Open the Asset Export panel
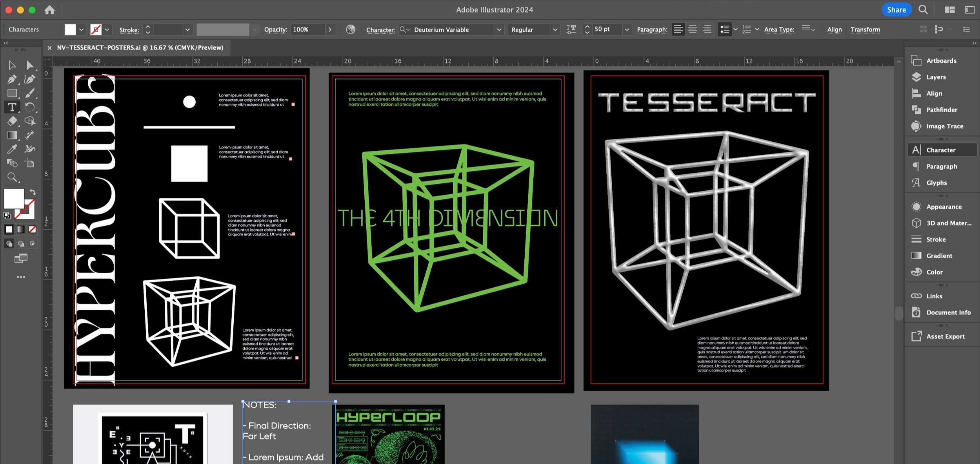The width and height of the screenshot is (980, 464). (x=945, y=336)
